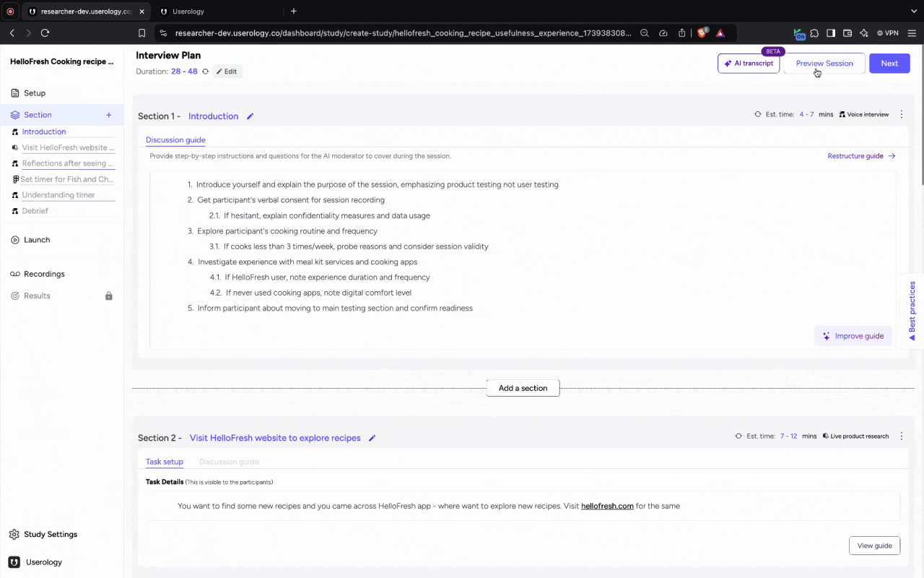Screen dimensions: 924x578
Task: Open the three-dot menu for Section 1
Action: tap(901, 114)
